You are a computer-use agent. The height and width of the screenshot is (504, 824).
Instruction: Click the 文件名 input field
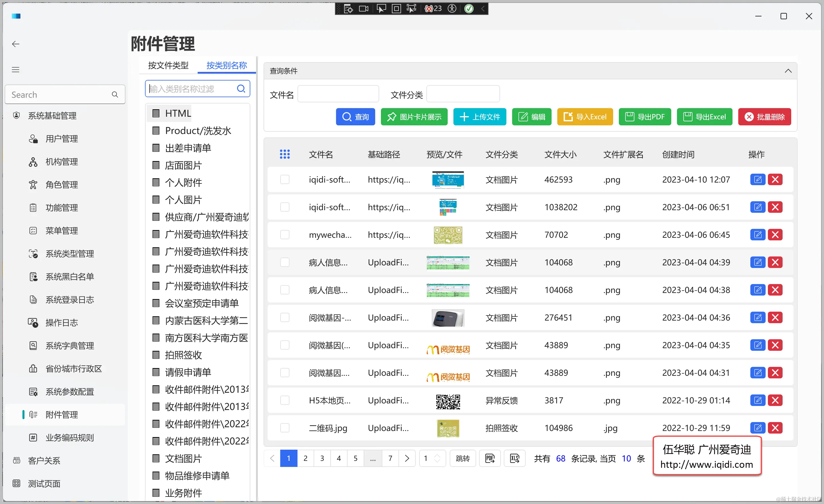338,94
